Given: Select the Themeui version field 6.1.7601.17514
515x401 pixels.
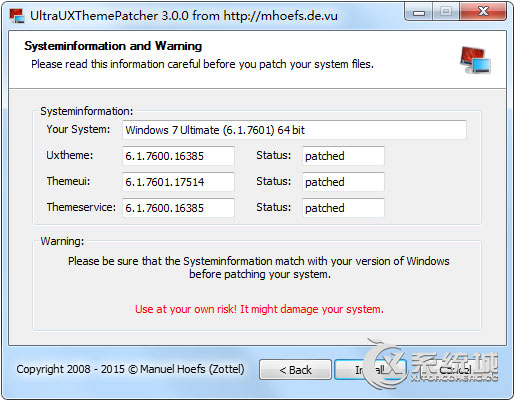Looking at the screenshot, I should click(178, 182).
